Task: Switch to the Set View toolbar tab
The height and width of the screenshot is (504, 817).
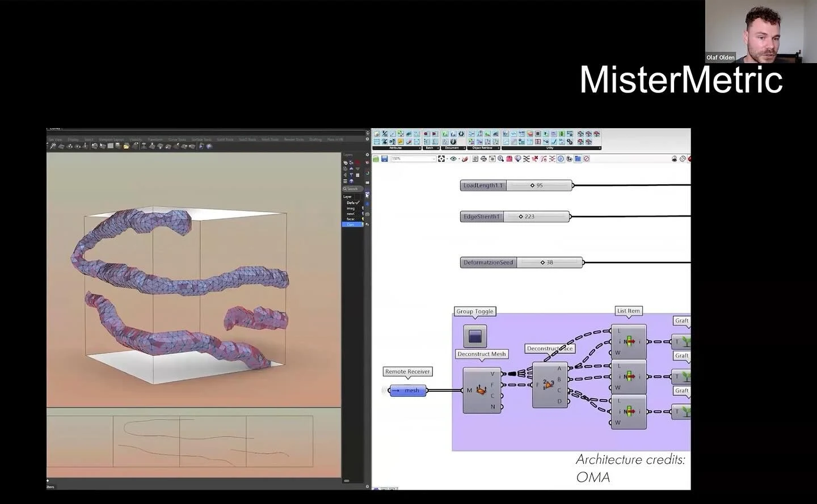Action: click(x=55, y=139)
